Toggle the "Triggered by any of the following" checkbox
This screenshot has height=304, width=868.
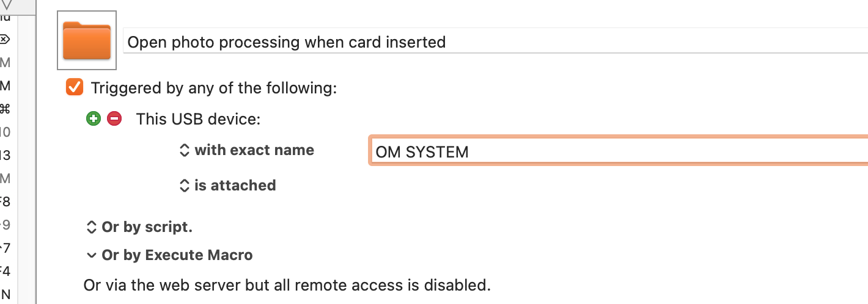pyautogui.click(x=75, y=87)
